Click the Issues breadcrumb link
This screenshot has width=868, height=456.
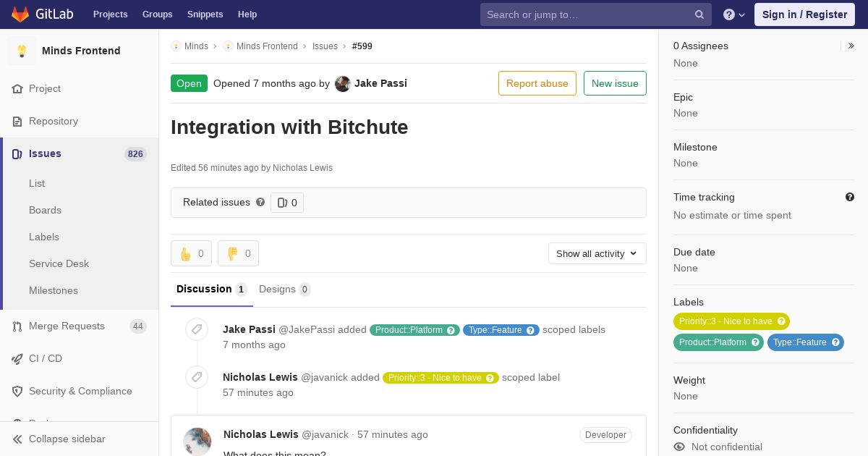(325, 46)
